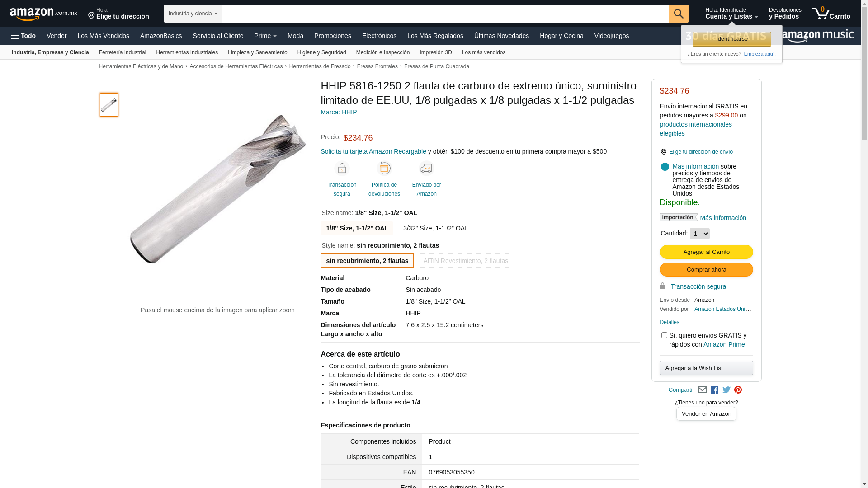Image resolution: width=868 pixels, height=488 pixels.
Task: Click the Identificarse sign-in button
Action: 731,39
